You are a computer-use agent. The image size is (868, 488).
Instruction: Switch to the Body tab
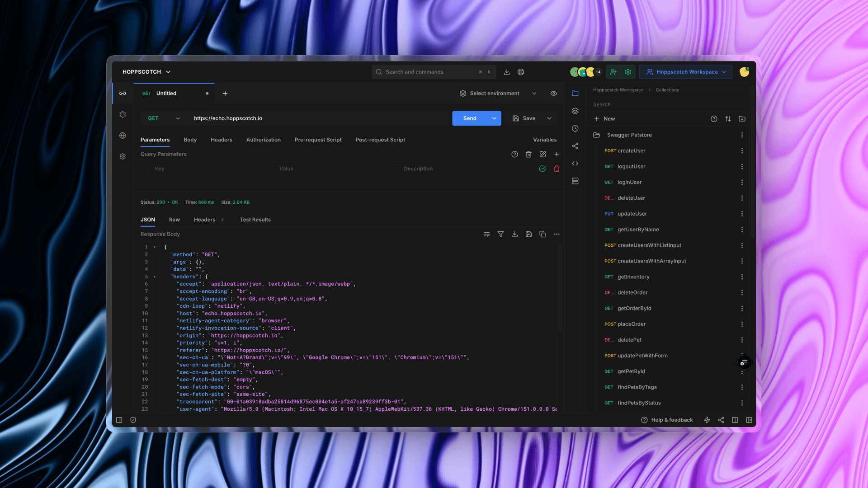[x=190, y=140]
